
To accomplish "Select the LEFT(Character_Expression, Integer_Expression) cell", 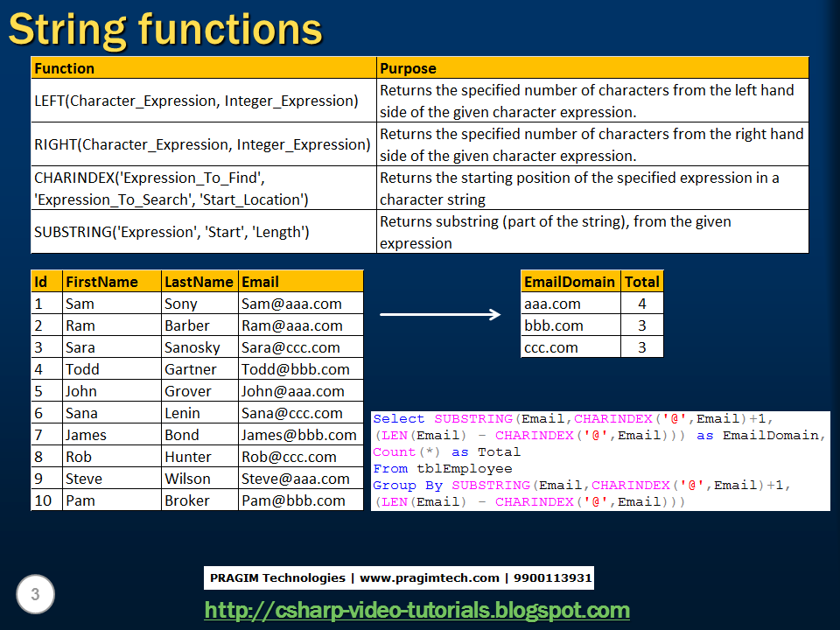I will [x=204, y=101].
